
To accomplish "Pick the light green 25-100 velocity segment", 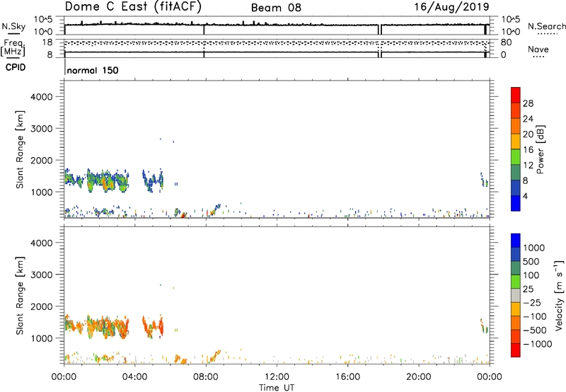I will [516, 282].
